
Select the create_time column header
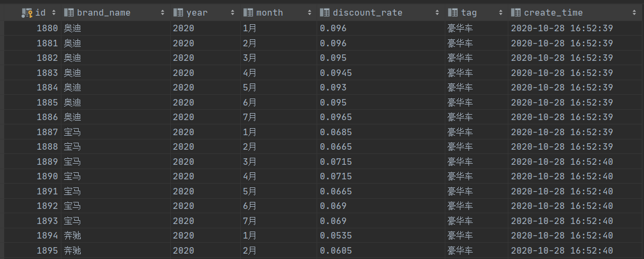[x=576, y=13]
